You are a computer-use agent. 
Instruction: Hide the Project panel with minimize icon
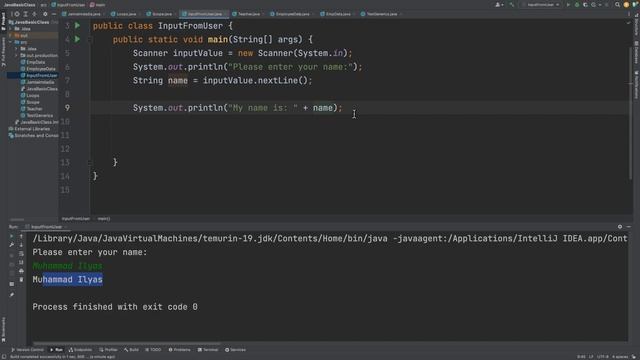pyautogui.click(x=53, y=14)
